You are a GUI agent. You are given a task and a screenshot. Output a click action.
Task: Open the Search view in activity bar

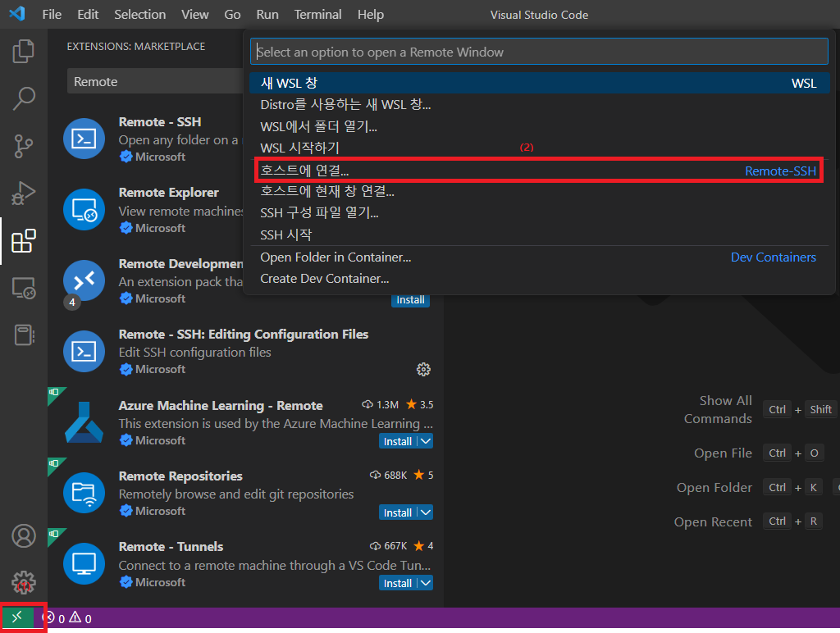point(23,98)
